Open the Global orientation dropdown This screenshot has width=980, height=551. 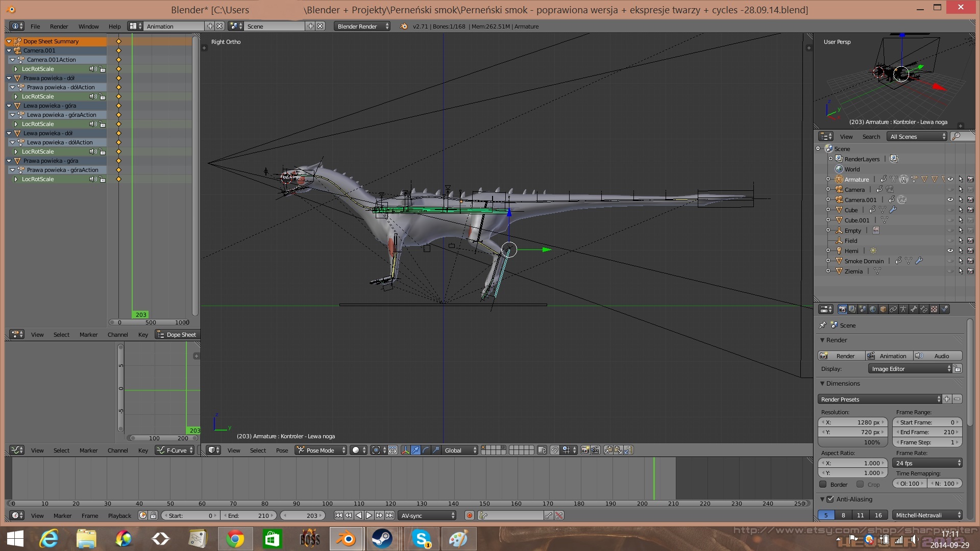pos(460,450)
